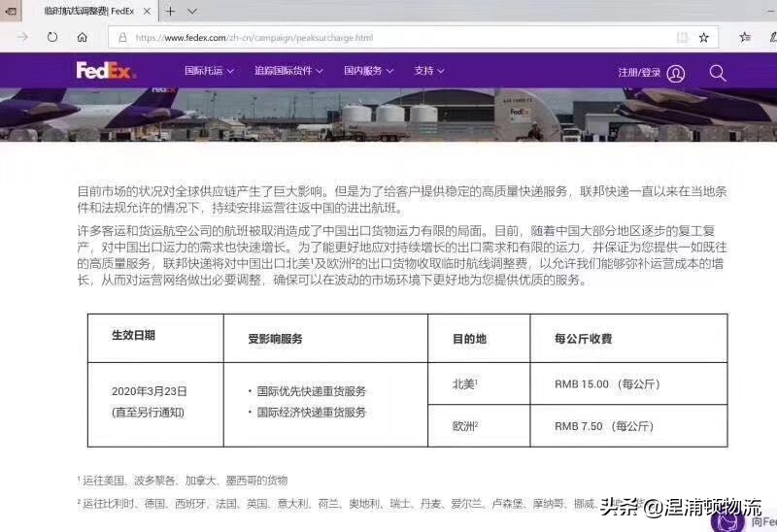This screenshot has width=777, height=532.
Task: Reload the page with refresh icon
Action: (52, 37)
